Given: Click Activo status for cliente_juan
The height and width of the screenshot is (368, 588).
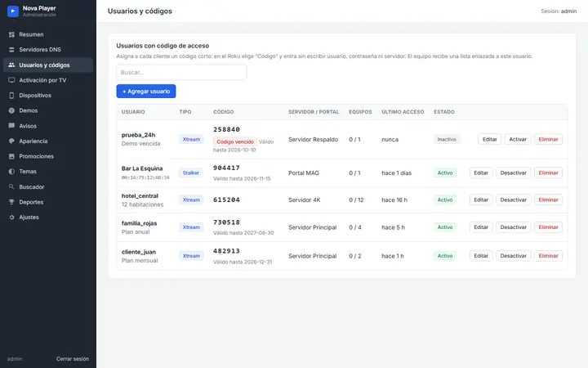Looking at the screenshot, I should [x=445, y=256].
